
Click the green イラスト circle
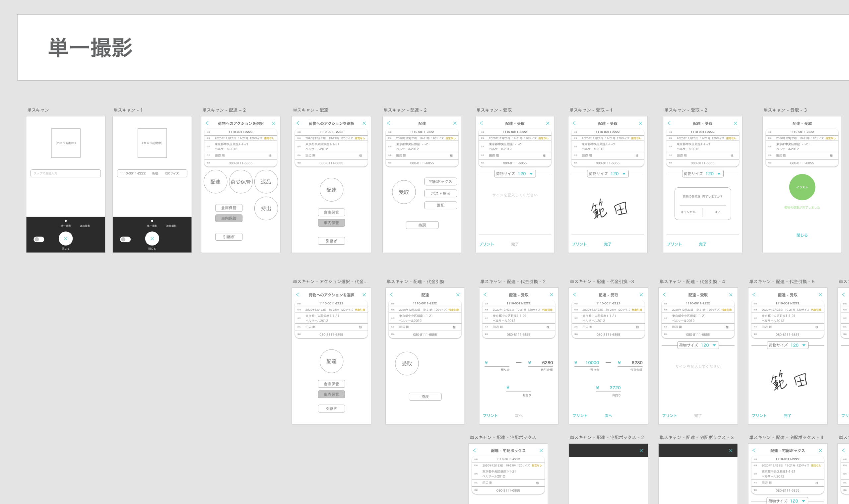click(x=802, y=187)
